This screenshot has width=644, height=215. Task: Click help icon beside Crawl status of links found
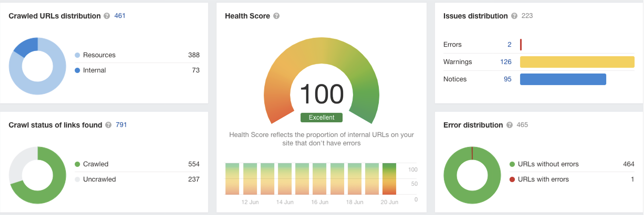(109, 125)
